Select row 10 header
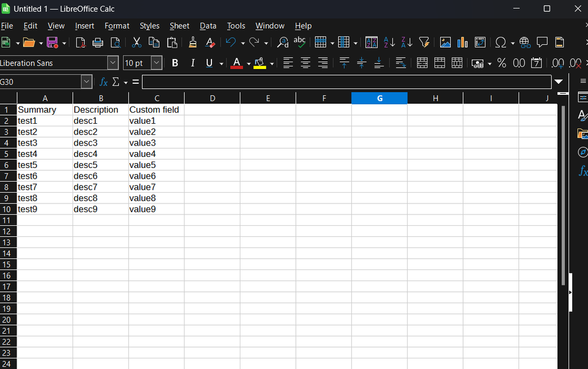Image resolution: width=588 pixels, height=369 pixels. (8, 209)
